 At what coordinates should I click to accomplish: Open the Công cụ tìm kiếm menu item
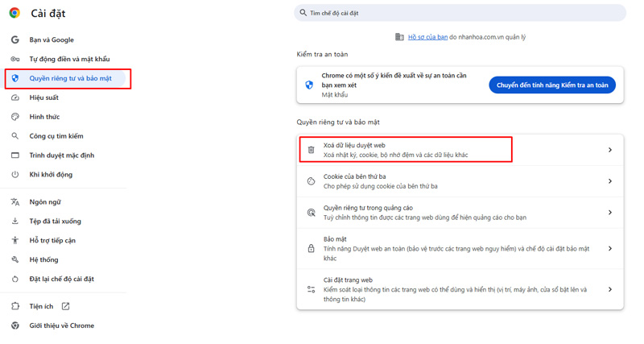tap(56, 136)
